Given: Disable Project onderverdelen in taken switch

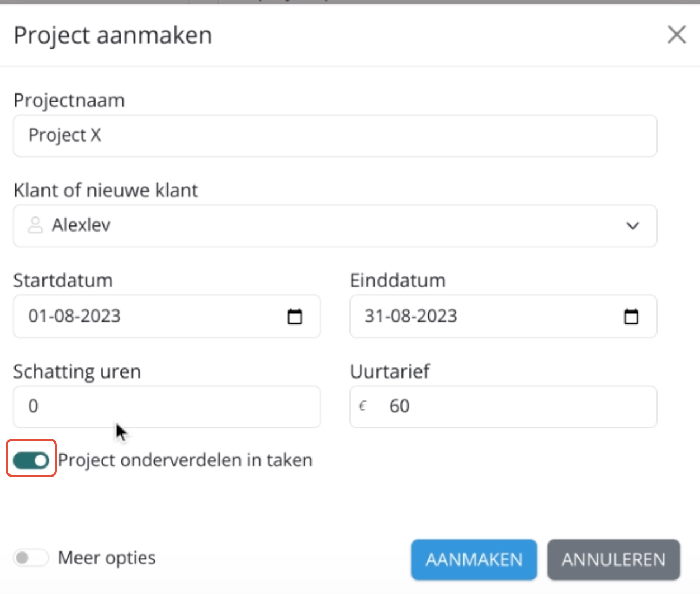Looking at the screenshot, I should (x=31, y=460).
